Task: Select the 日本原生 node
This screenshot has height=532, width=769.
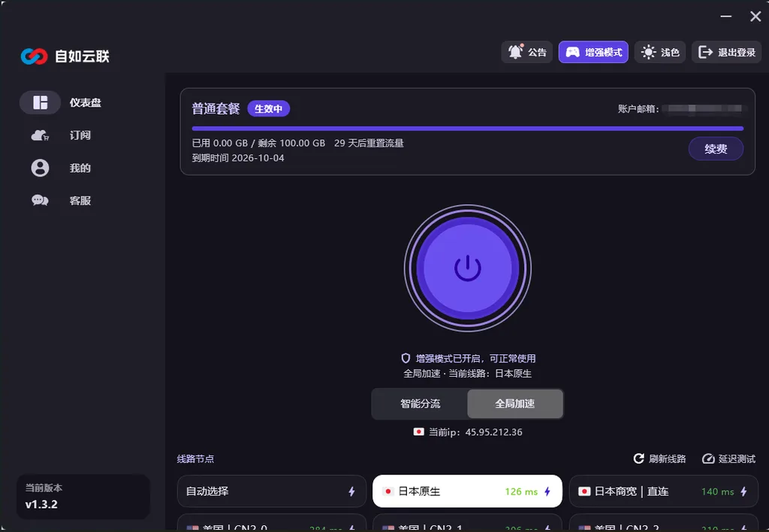Action: [x=467, y=491]
